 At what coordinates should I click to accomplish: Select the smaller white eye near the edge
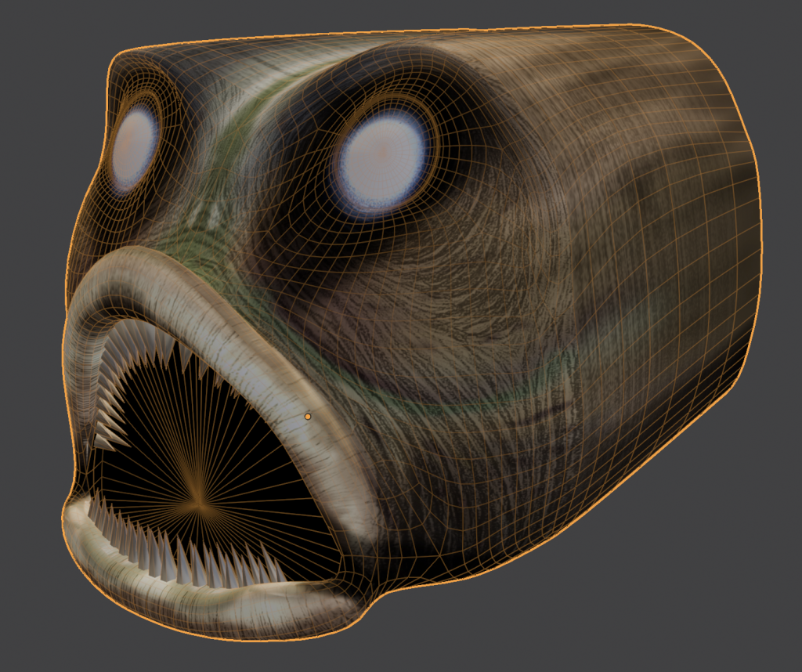click(x=135, y=146)
